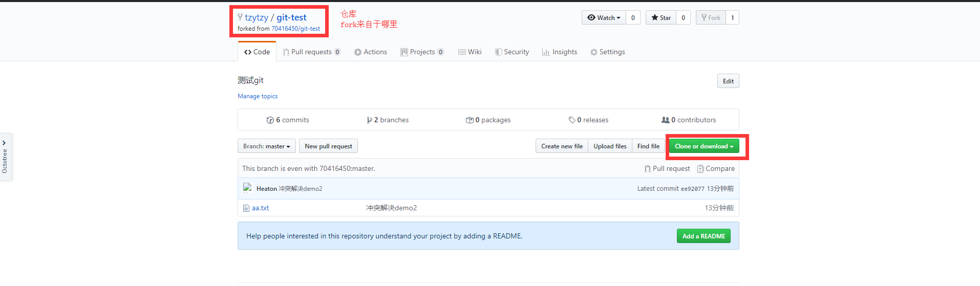View the 6 commits history
The height and width of the screenshot is (286, 980).
coord(288,120)
